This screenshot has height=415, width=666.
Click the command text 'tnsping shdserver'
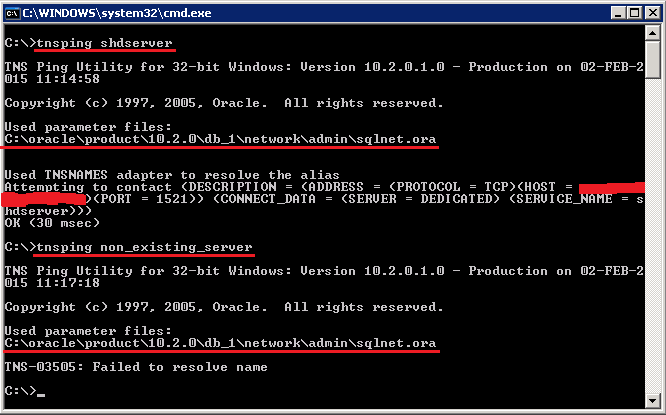[104, 43]
